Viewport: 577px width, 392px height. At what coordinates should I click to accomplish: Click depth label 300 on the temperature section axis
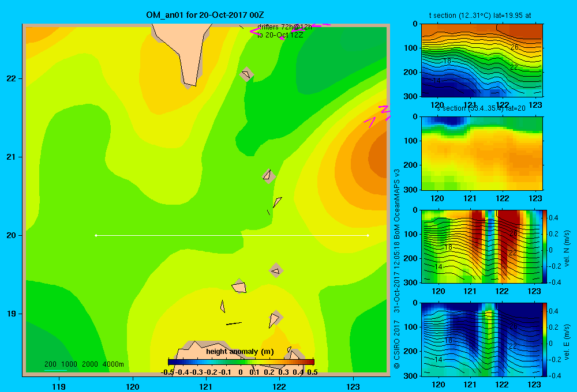click(411, 96)
